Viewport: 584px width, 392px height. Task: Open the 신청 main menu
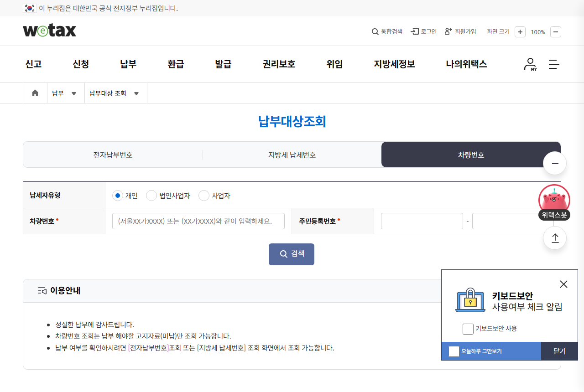[81, 64]
